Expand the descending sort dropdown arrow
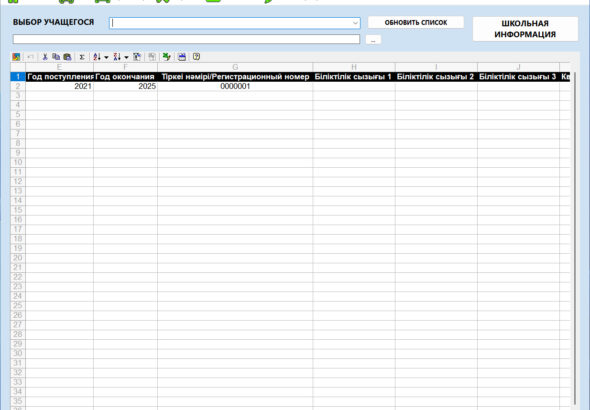 tap(126, 57)
